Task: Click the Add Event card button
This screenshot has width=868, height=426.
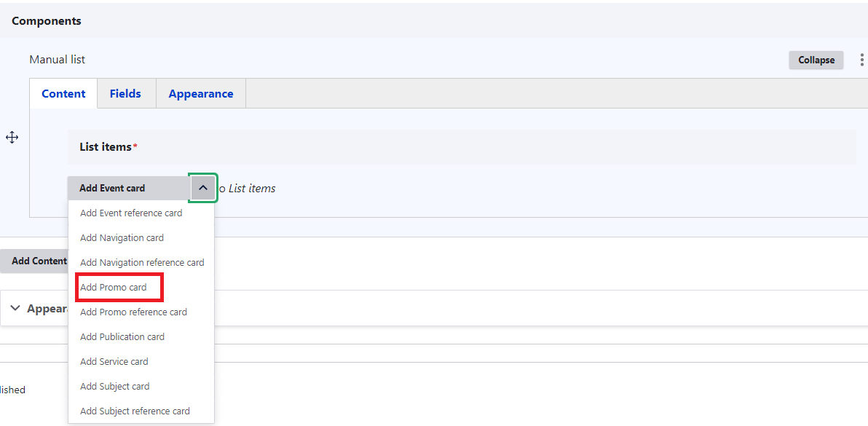Action: pyautogui.click(x=113, y=188)
